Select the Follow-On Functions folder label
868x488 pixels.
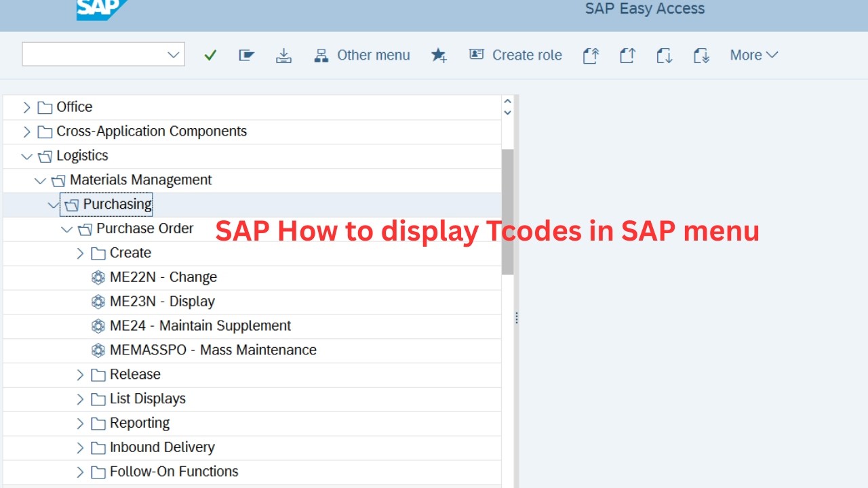(174, 472)
